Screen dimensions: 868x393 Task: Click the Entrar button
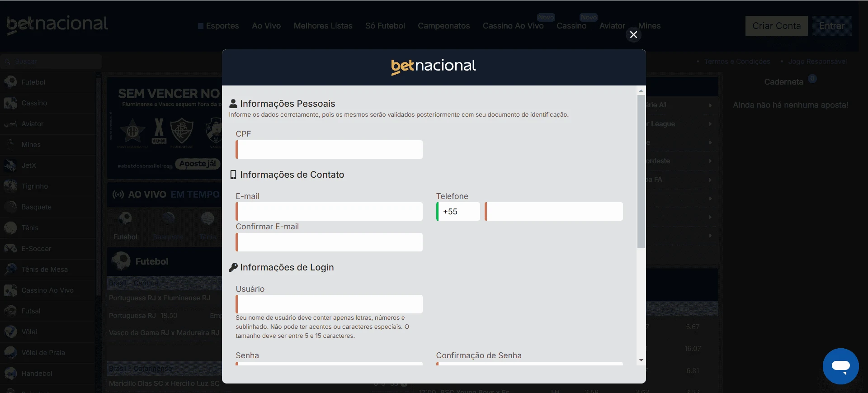tap(832, 26)
